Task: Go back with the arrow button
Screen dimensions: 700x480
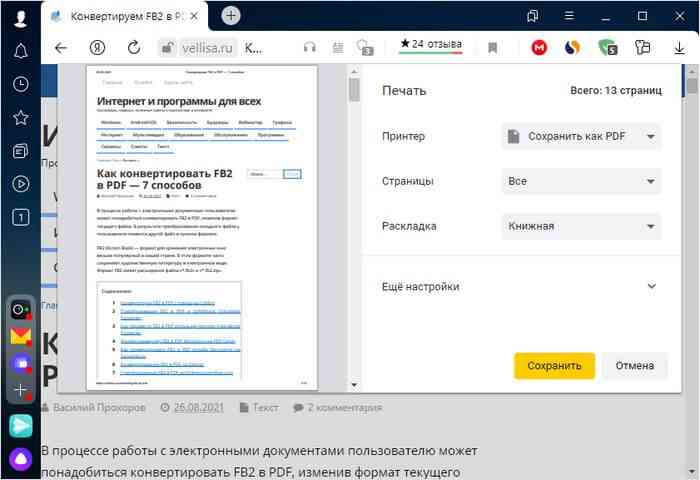Action: click(x=61, y=47)
